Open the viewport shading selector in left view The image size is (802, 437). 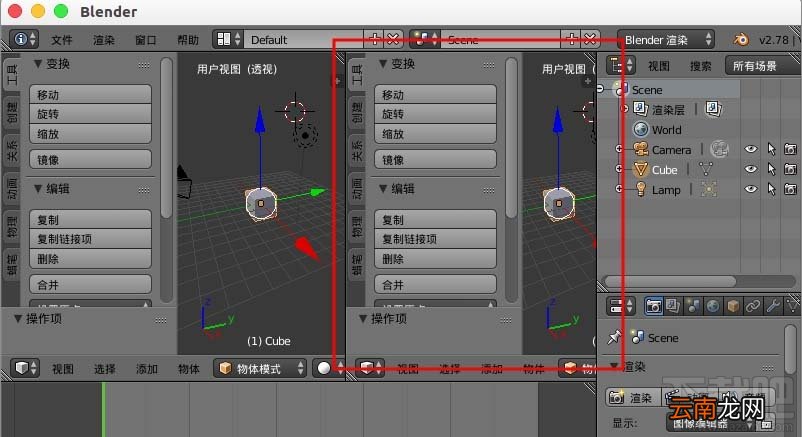tap(328, 368)
